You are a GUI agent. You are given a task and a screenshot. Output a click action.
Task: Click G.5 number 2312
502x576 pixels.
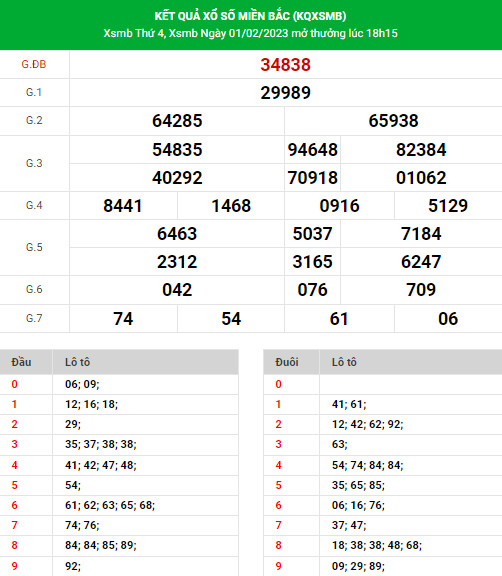(177, 262)
